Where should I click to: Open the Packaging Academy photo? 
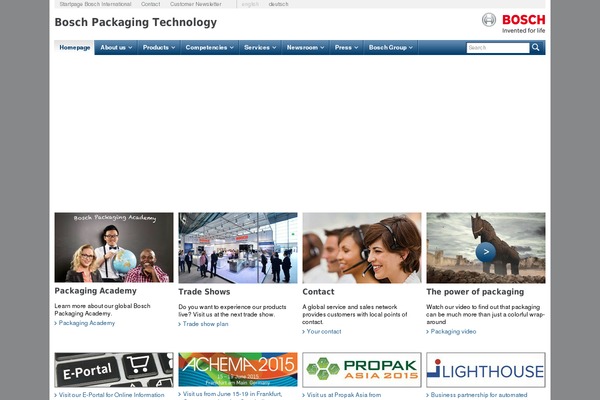(114, 247)
